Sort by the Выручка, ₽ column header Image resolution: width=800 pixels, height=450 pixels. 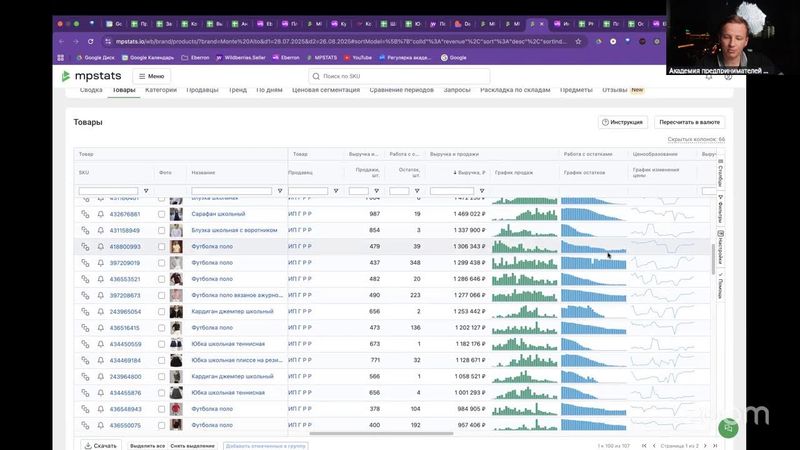(470, 172)
